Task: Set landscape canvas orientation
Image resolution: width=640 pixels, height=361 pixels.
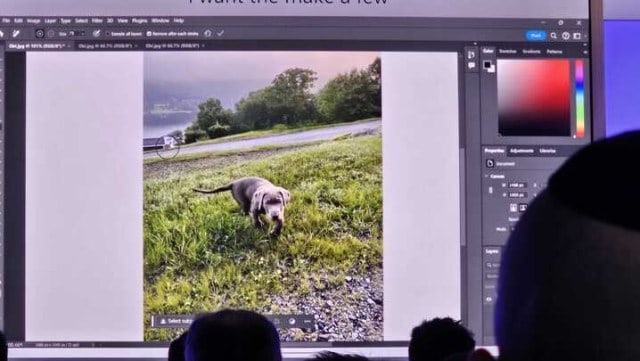Action: [523, 208]
